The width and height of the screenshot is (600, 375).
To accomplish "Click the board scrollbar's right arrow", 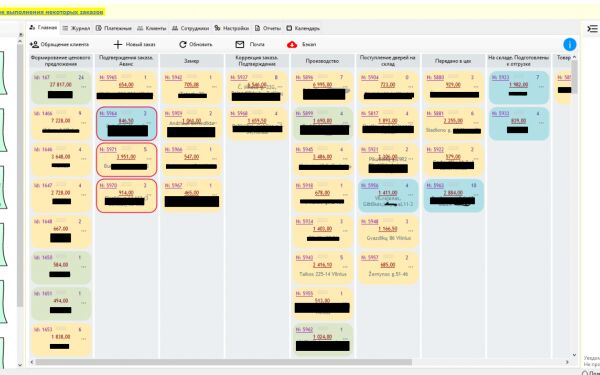I will pos(567,362).
